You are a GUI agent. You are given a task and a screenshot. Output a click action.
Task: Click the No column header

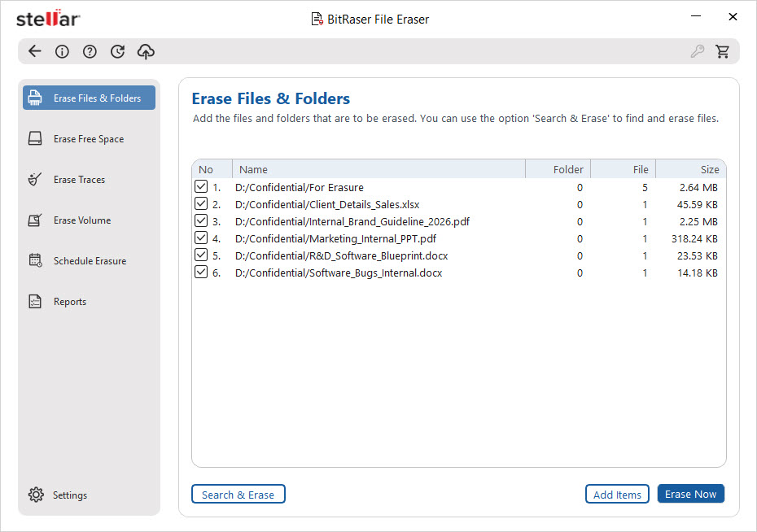tap(212, 169)
